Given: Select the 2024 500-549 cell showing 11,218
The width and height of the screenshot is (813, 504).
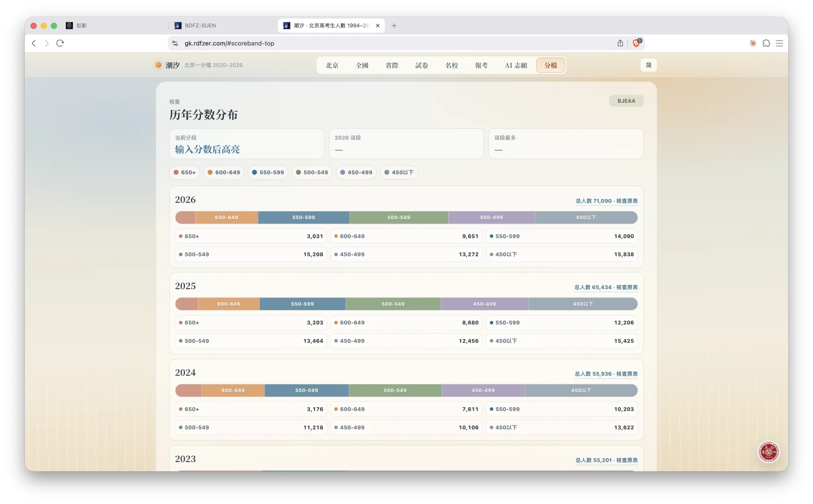Looking at the screenshot, I should (x=251, y=428).
